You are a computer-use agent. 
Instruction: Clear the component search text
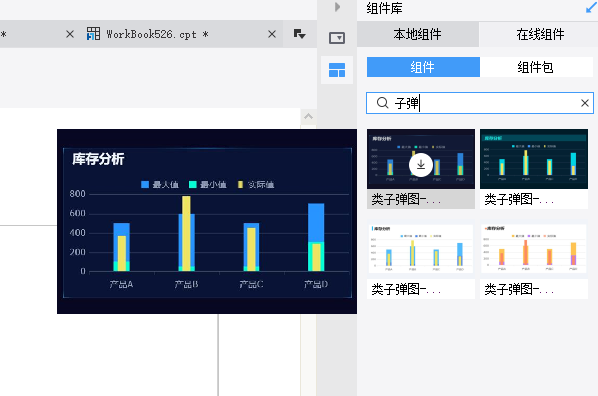585,103
